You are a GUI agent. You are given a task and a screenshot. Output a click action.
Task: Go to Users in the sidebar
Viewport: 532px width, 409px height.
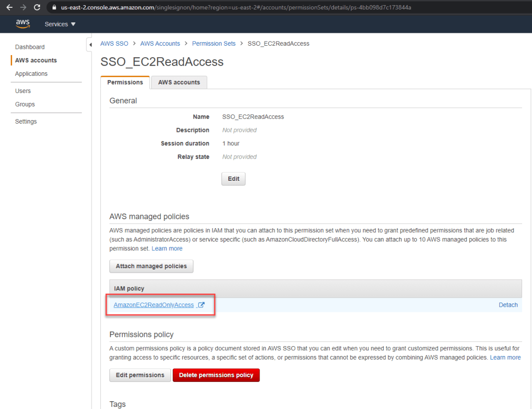coord(23,91)
